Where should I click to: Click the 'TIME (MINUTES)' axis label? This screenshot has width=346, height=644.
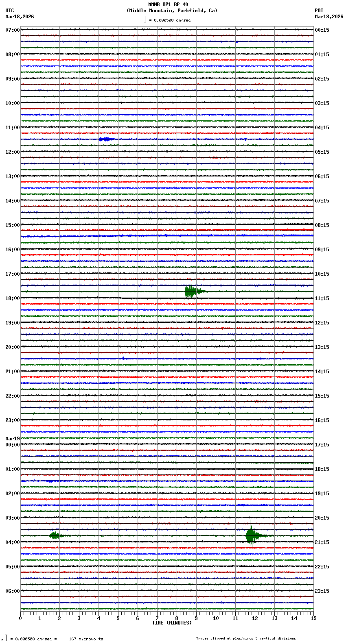(x=172, y=623)
